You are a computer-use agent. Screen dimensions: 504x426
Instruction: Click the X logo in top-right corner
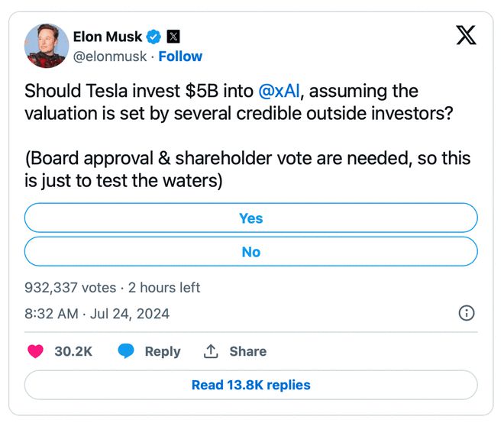466,35
